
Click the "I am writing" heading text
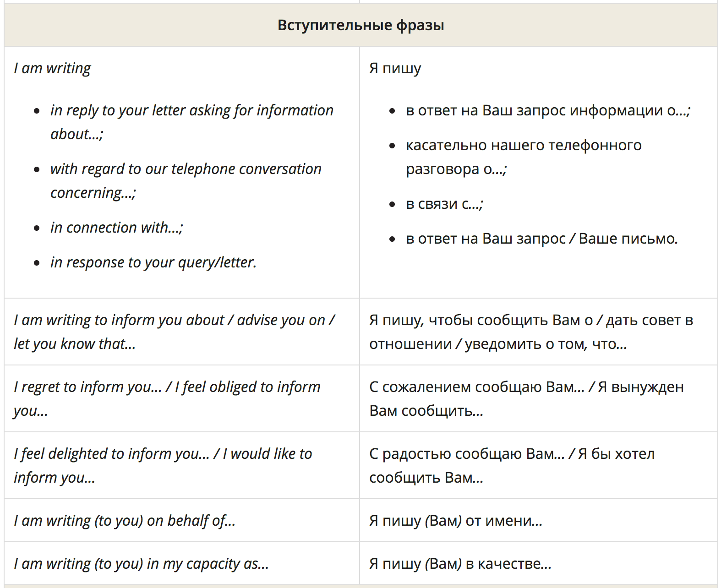pos(52,68)
